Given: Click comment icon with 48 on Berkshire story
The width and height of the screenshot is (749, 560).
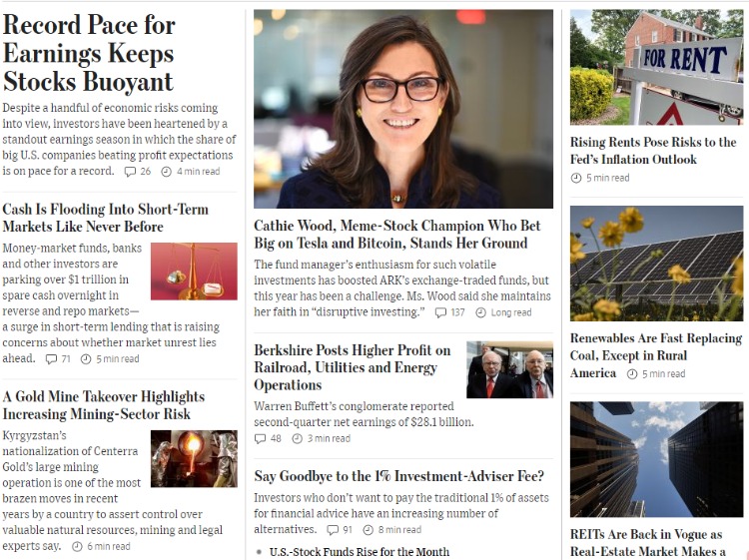Looking at the screenshot, I should (x=260, y=438).
